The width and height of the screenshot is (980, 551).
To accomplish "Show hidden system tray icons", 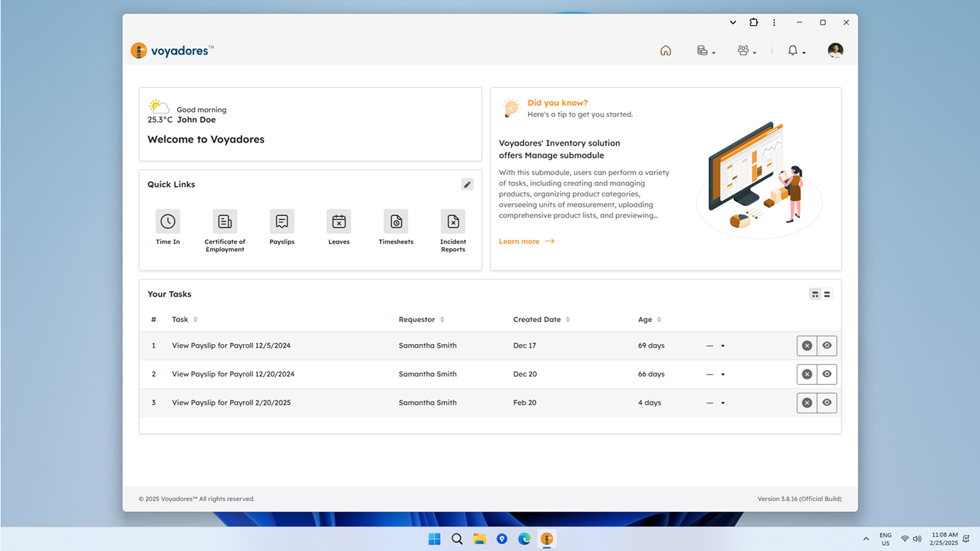I will pyautogui.click(x=866, y=539).
